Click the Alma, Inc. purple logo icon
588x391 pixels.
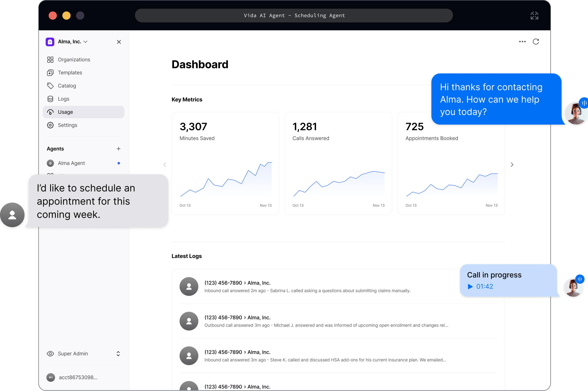[x=50, y=42]
